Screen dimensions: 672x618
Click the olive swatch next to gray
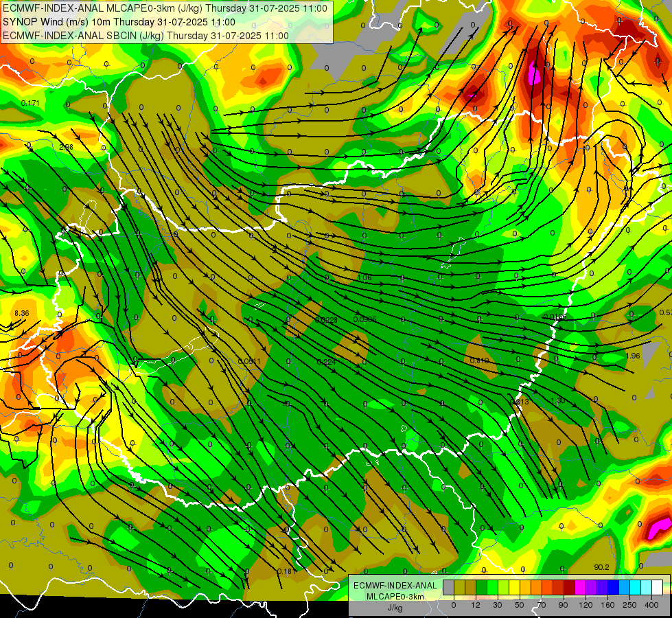(x=459, y=587)
